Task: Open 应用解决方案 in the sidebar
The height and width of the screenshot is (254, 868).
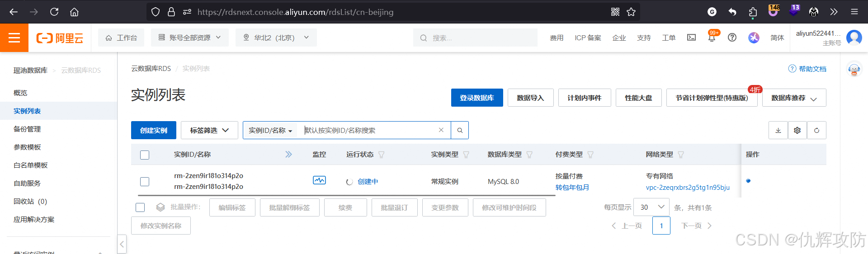Action: (34, 219)
